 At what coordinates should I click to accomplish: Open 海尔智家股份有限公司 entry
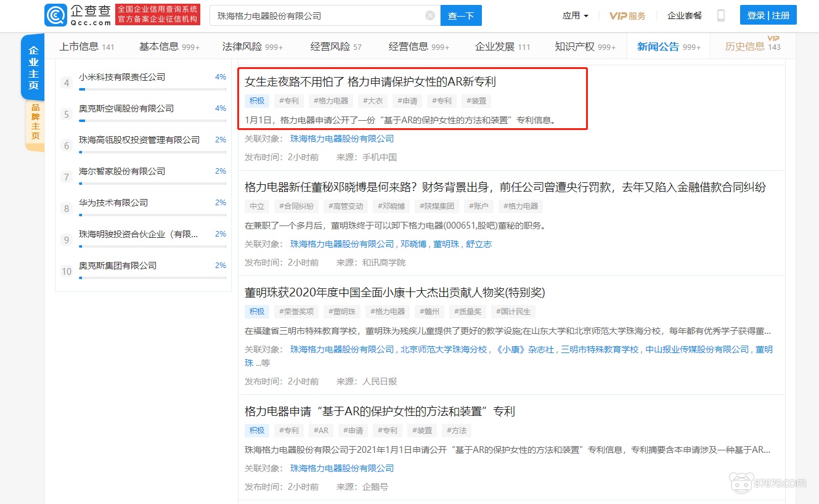[122, 171]
